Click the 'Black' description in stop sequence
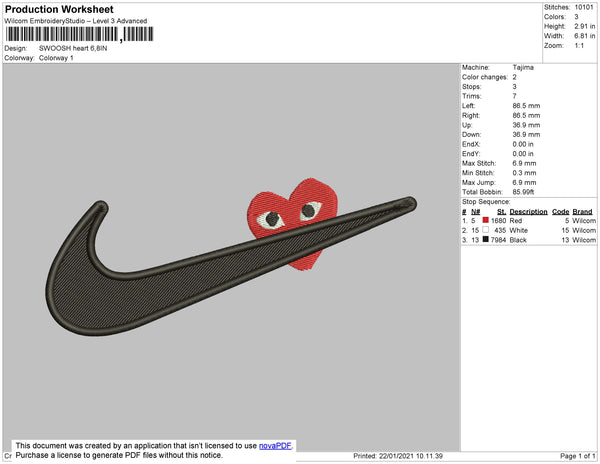Viewport: 600px width, 464px height. pos(518,240)
